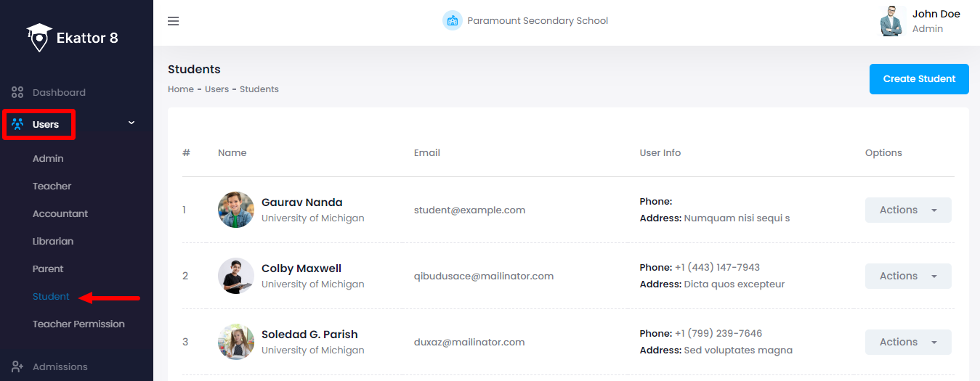
Task: Click the Admissions person-plus icon
Action: [17, 366]
